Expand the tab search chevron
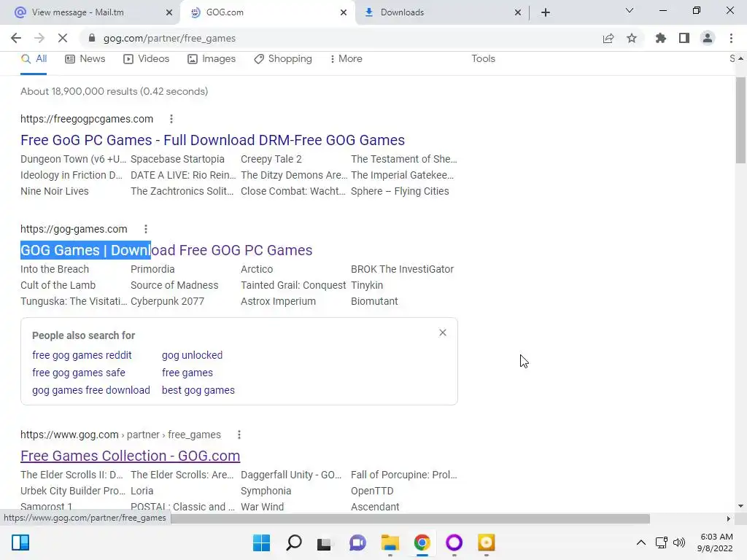The image size is (747, 560). pos(630,10)
